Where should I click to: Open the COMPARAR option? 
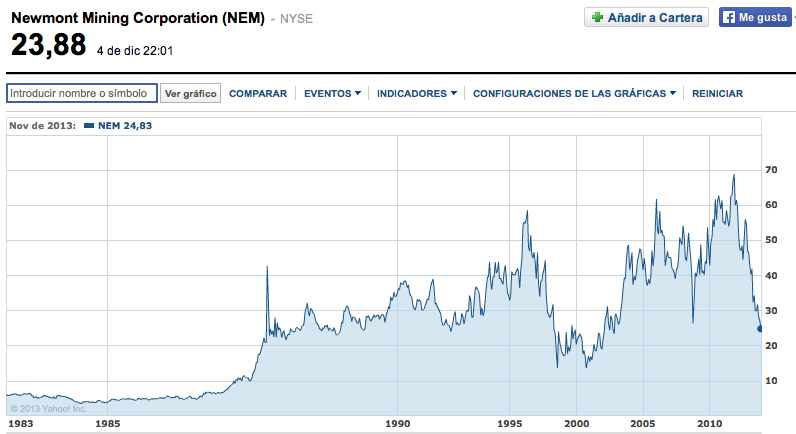(258, 93)
